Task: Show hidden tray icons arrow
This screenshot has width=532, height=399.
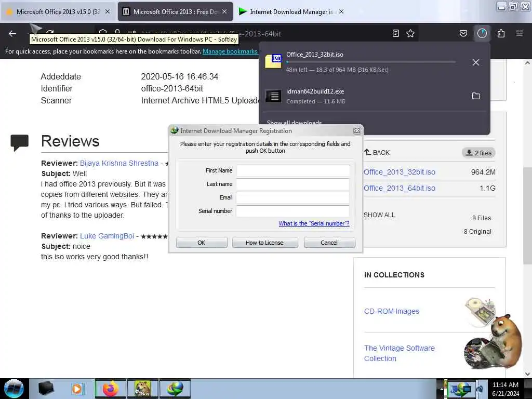Action: [442, 389]
